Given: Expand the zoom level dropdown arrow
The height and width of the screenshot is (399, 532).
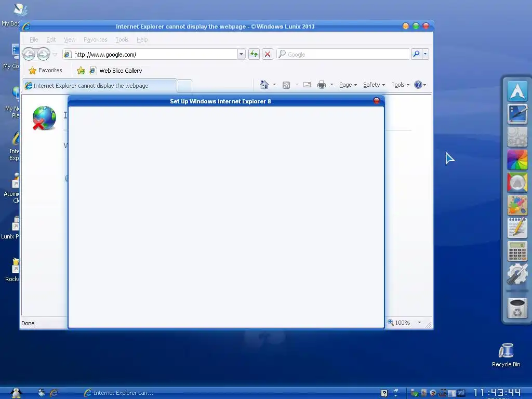Looking at the screenshot, I should [x=419, y=322].
